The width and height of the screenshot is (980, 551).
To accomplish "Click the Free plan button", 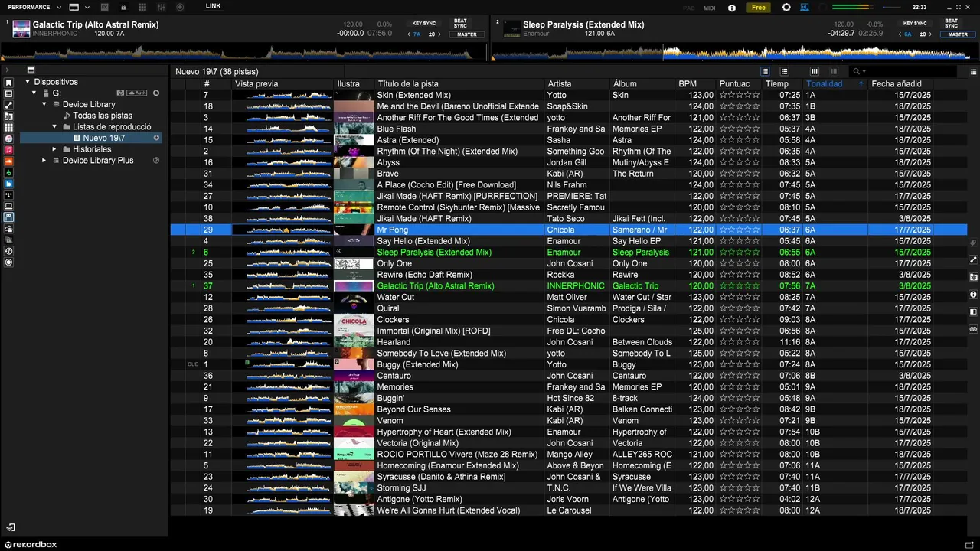I will click(x=758, y=8).
